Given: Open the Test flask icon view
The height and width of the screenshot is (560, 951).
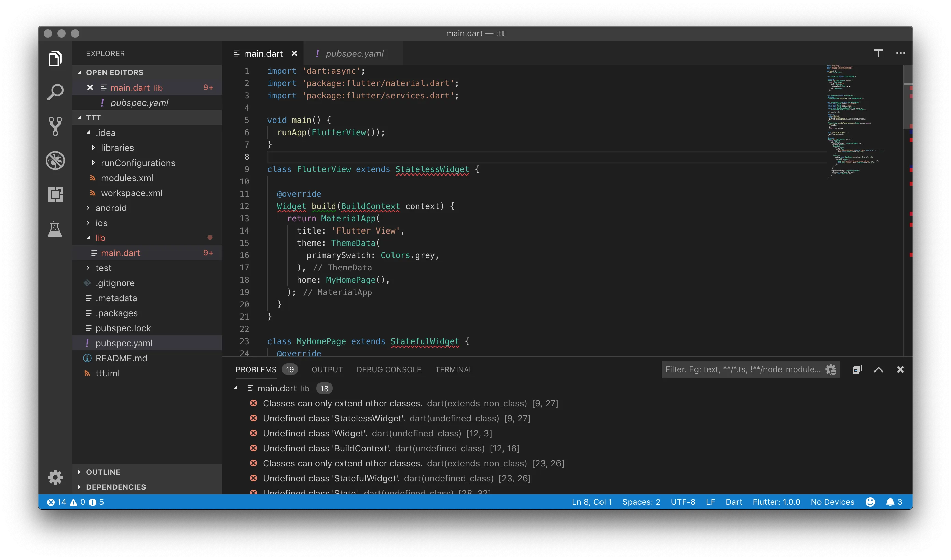Looking at the screenshot, I should tap(55, 229).
